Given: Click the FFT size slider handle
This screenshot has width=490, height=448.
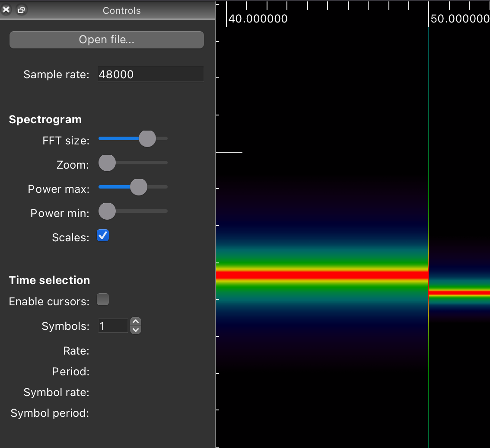Looking at the screenshot, I should 147,138.
